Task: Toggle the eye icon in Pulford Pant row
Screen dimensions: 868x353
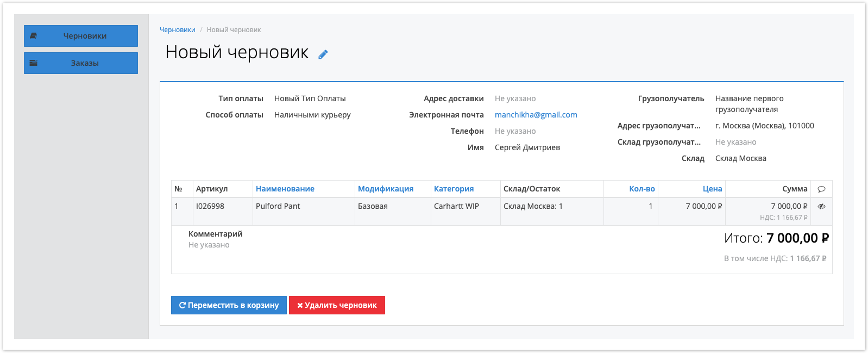Action: coord(821,206)
